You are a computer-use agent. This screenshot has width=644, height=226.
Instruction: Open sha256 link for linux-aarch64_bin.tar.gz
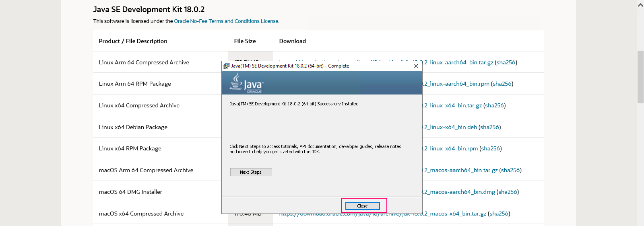(506, 62)
